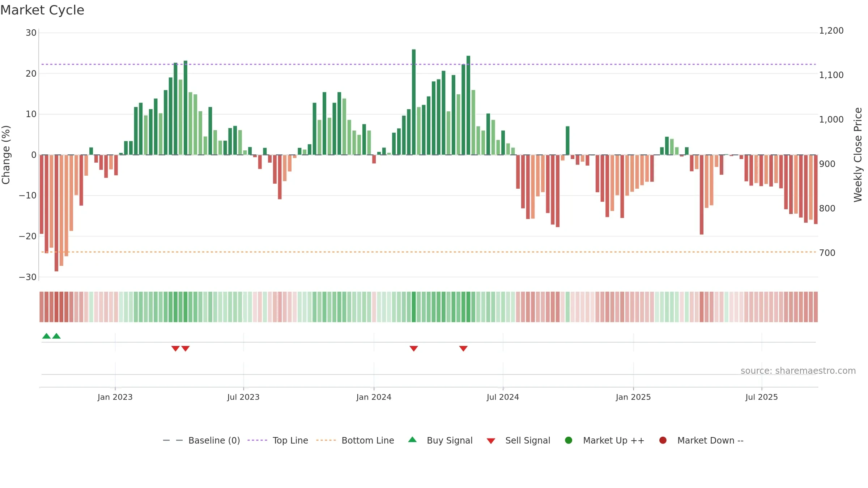The image size is (868, 488).
Task: Click the Jan 2024 axis label
Action: click(374, 397)
